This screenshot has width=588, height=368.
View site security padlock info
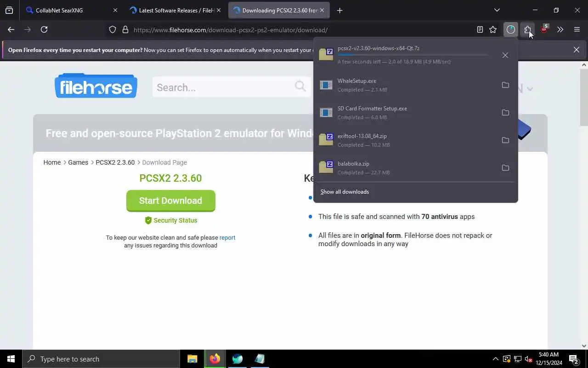click(125, 30)
